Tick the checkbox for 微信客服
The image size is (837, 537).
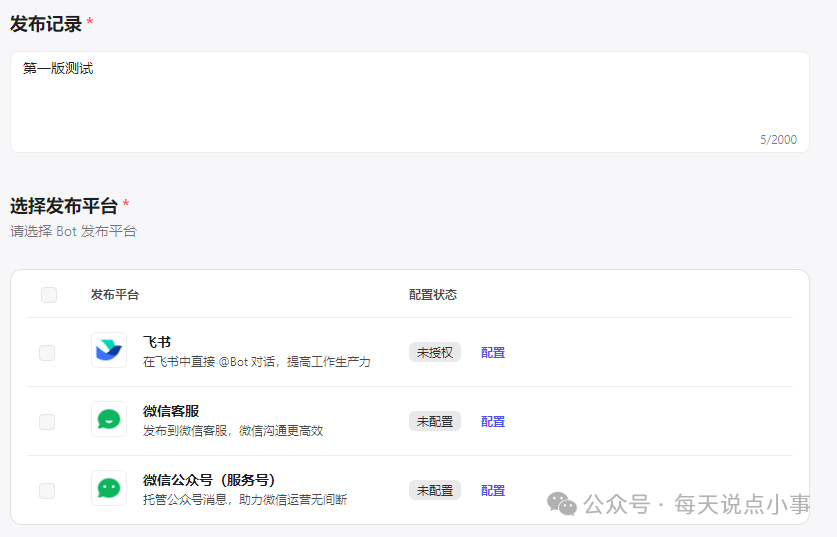click(x=47, y=422)
